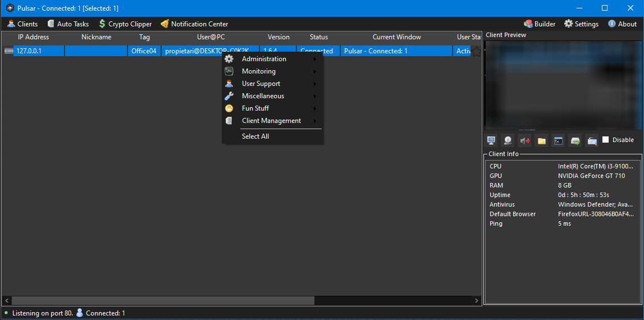Select the 127.0.0.1 IP cell

[x=39, y=51]
